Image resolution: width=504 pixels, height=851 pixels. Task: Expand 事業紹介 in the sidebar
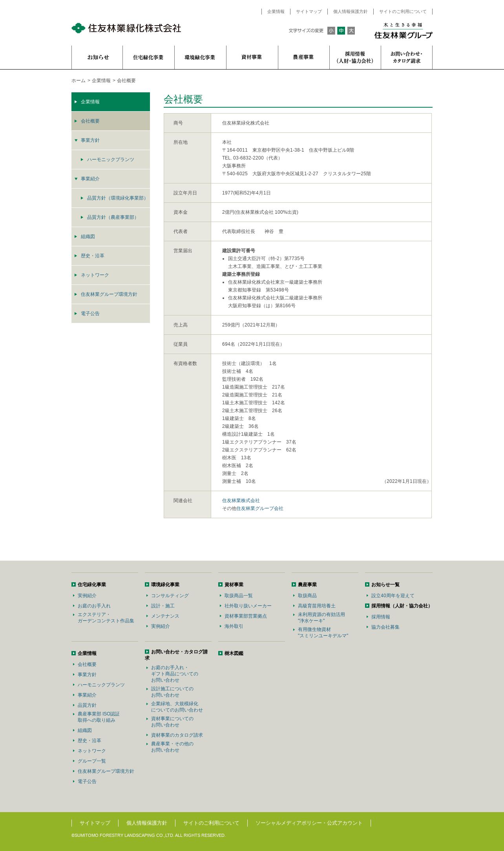pyautogui.click(x=111, y=179)
